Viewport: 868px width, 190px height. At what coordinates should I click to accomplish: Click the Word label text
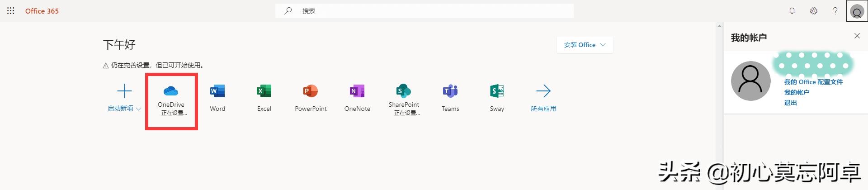(x=217, y=109)
